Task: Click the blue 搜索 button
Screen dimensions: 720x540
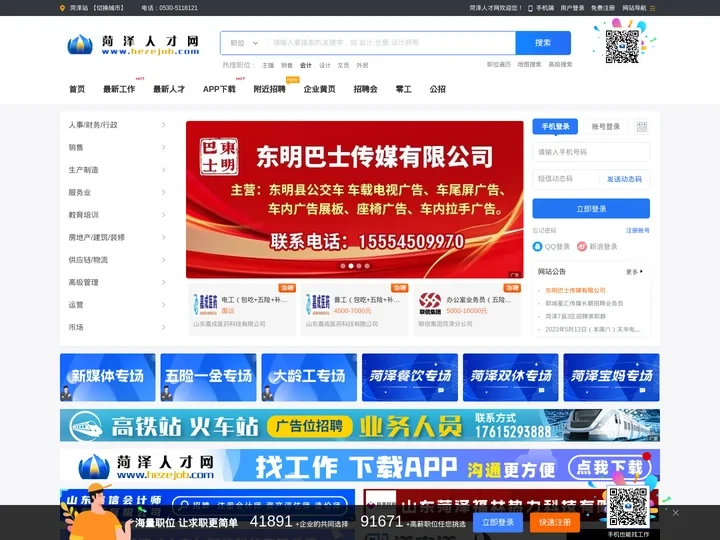Action: (x=543, y=43)
